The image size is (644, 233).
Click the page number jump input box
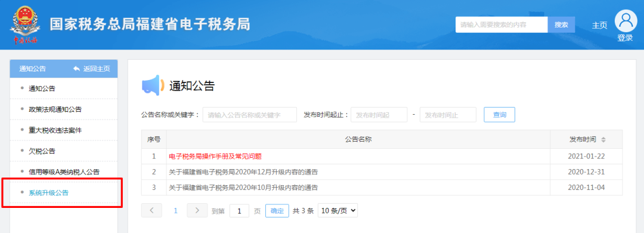click(240, 211)
